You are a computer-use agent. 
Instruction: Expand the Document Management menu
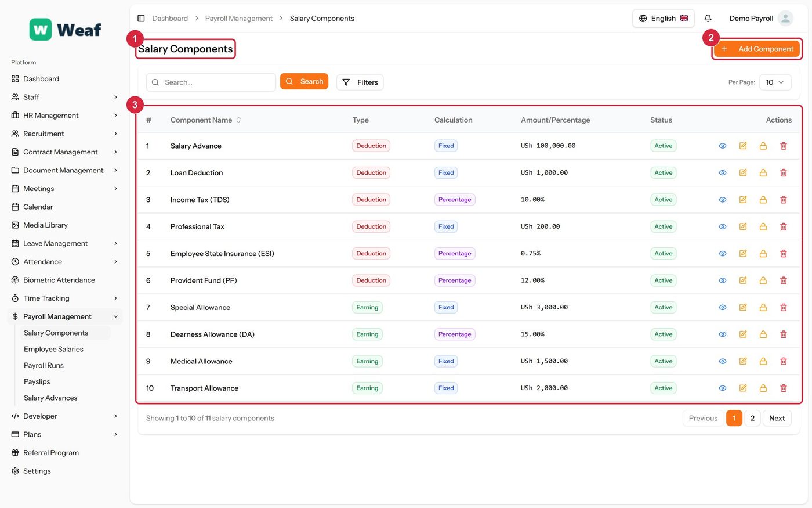coord(65,170)
